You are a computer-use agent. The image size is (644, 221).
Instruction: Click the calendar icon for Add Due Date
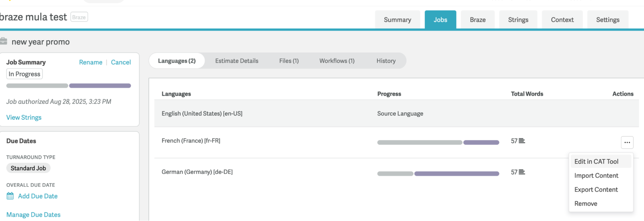(10, 196)
